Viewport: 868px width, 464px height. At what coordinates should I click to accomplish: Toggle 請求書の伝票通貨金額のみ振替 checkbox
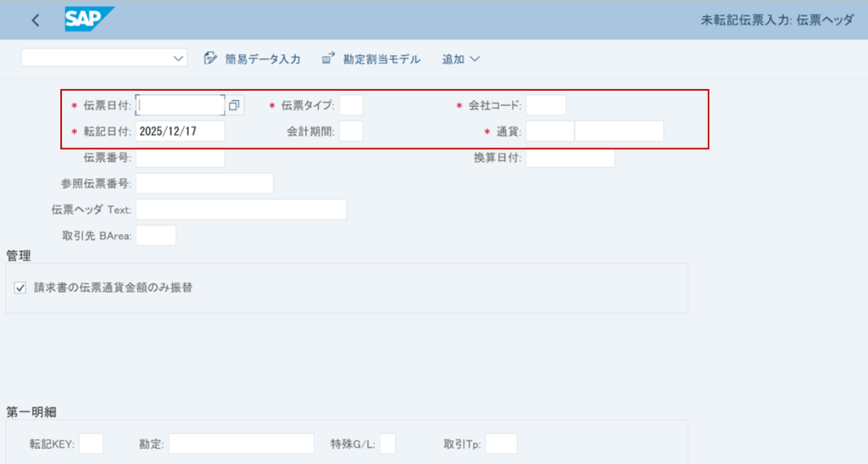(x=20, y=288)
